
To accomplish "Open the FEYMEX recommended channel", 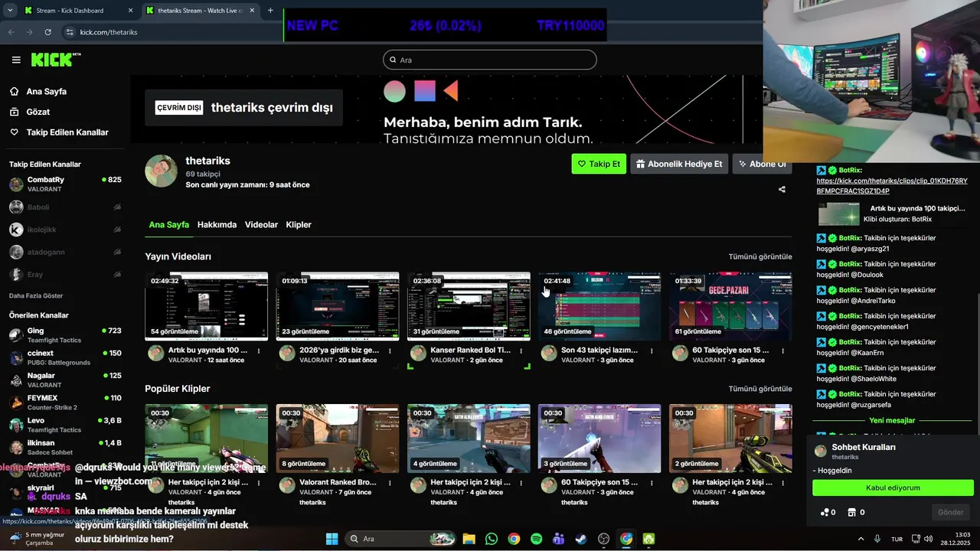I will tap(65, 403).
